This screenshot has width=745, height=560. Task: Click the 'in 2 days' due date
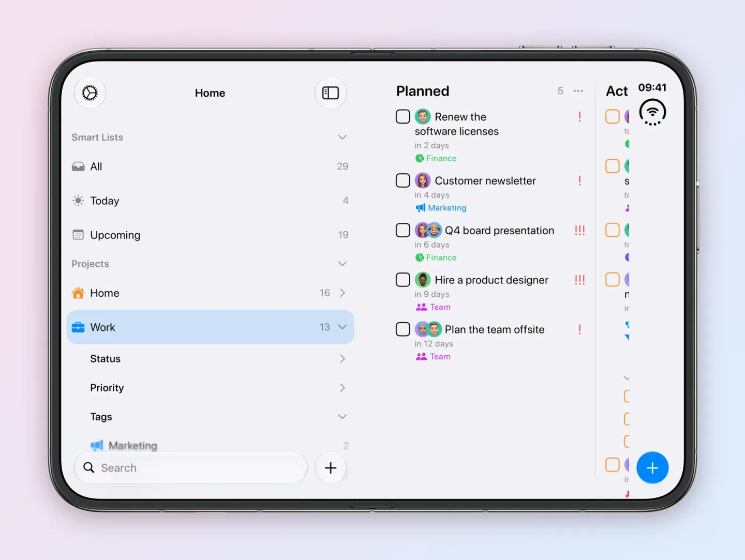(432, 146)
